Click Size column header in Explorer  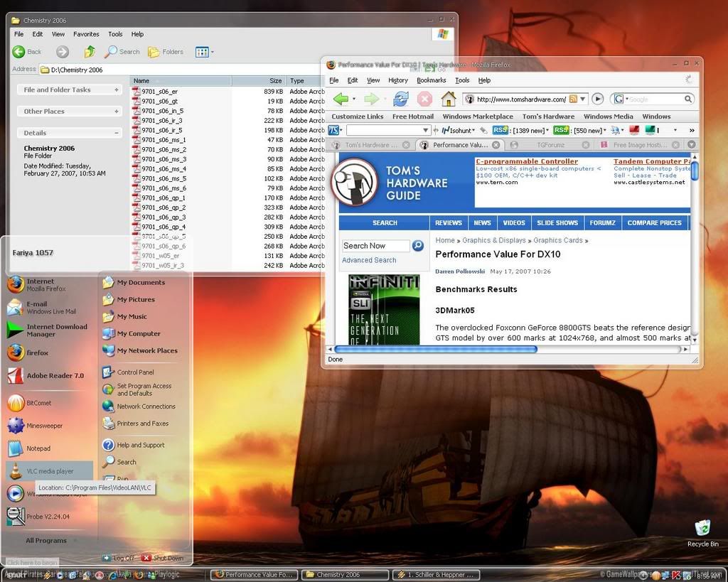(259, 81)
